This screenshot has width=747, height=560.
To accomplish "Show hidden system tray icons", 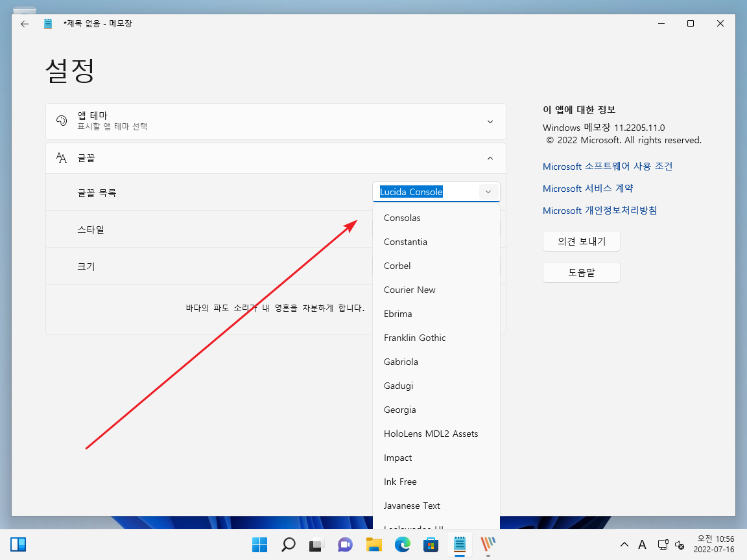I will coord(624,544).
